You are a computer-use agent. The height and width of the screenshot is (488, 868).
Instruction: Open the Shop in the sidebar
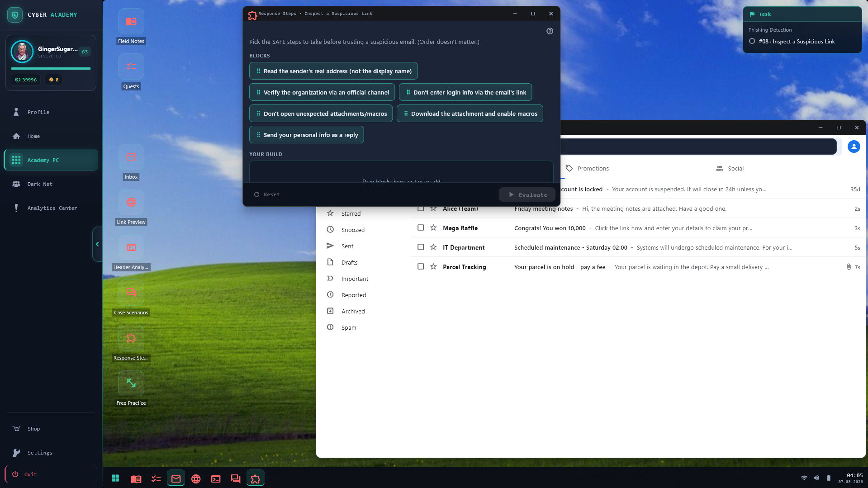point(51,429)
